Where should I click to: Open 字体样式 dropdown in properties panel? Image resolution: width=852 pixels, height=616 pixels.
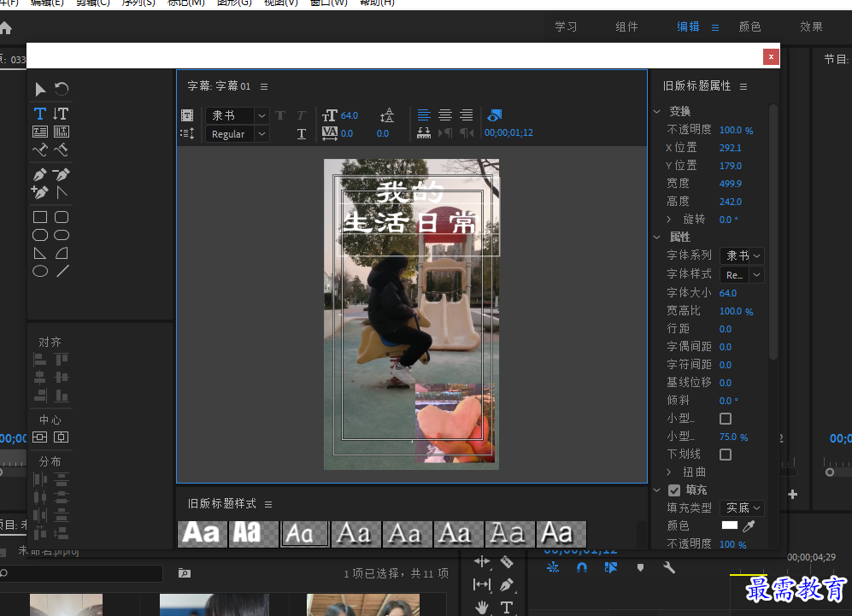click(743, 275)
